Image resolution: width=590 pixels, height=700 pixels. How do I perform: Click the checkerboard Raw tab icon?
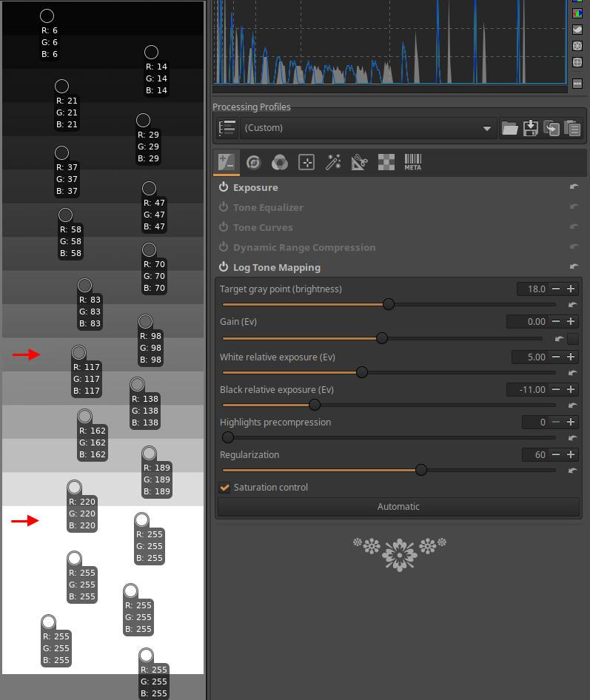pos(386,162)
